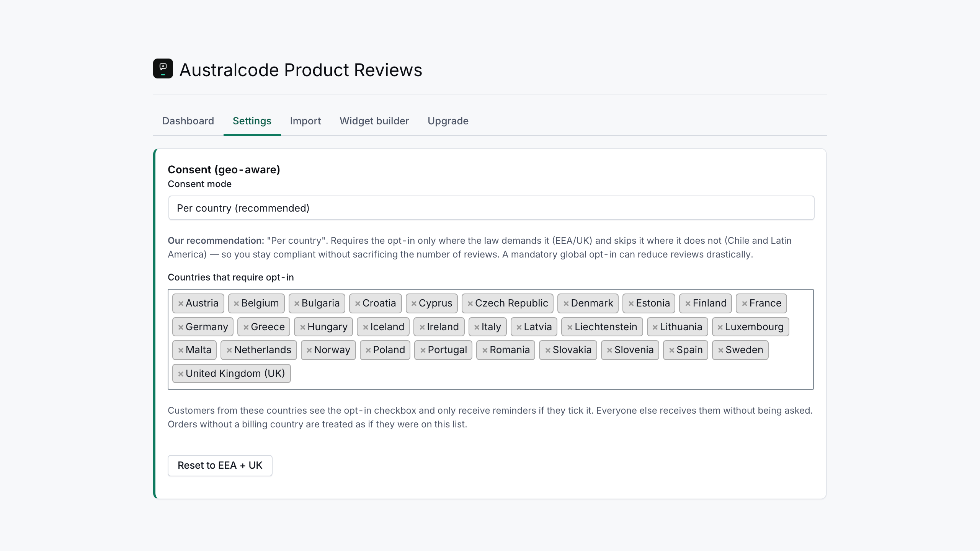980x551 pixels.
Task: Open the Import tab
Action: coord(305,121)
